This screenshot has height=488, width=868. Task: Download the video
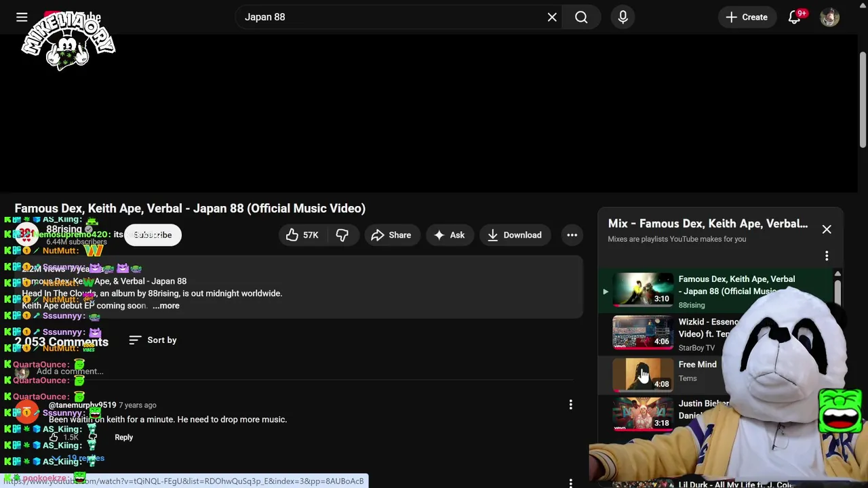click(x=515, y=235)
